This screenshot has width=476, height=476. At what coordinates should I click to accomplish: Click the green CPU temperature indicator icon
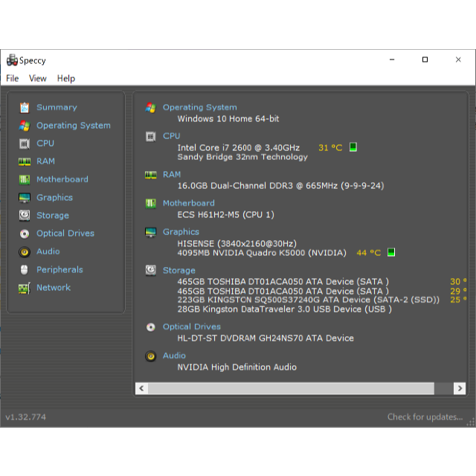pyautogui.click(x=353, y=147)
